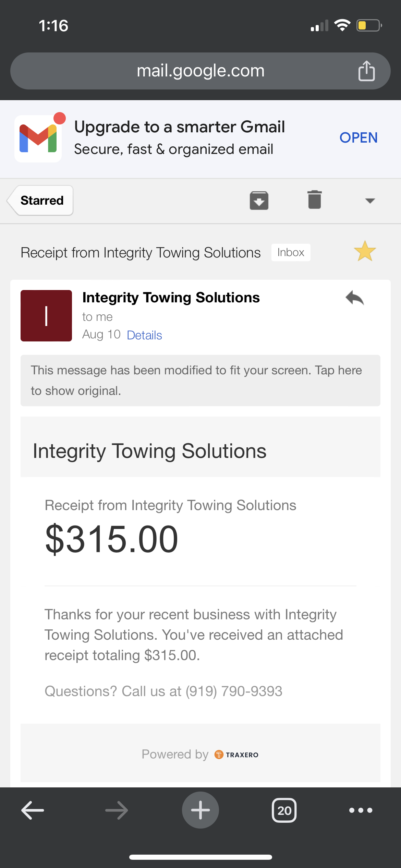The height and width of the screenshot is (868, 401).
Task: Go back with the browser back arrow
Action: click(33, 810)
